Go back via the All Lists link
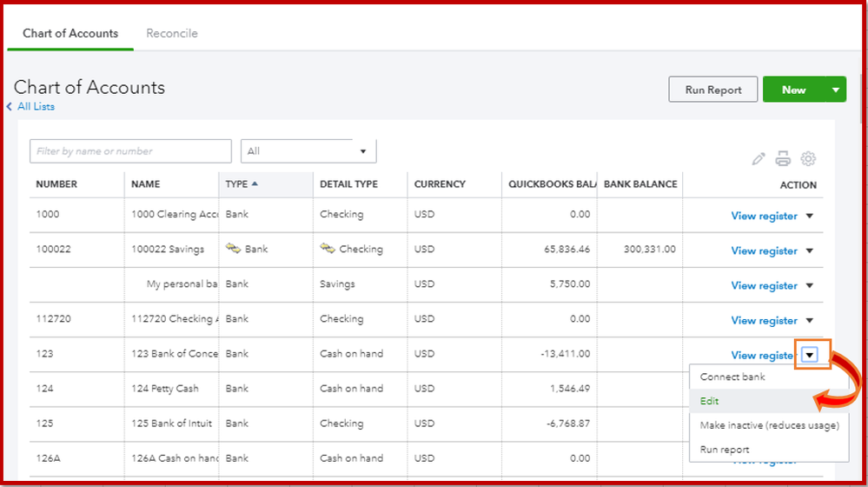 (36, 106)
